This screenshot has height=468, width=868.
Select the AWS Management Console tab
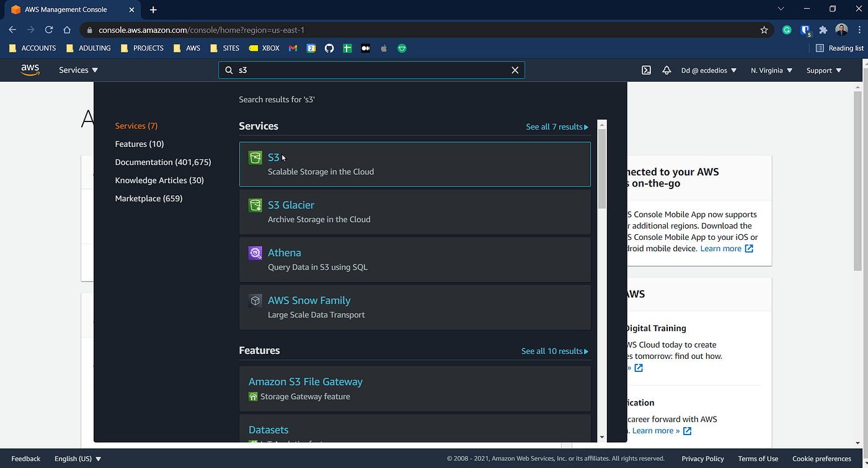(x=71, y=9)
